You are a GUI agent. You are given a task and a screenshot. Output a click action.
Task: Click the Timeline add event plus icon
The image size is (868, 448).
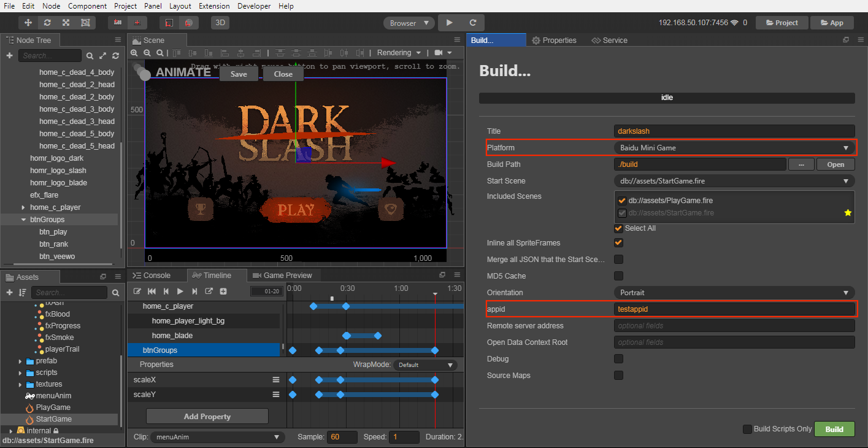pyautogui.click(x=223, y=292)
